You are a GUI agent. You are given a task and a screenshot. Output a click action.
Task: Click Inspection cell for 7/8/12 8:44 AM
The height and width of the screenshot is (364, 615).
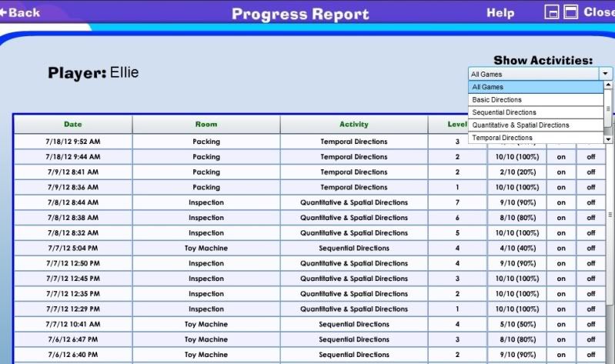pyautogui.click(x=206, y=203)
